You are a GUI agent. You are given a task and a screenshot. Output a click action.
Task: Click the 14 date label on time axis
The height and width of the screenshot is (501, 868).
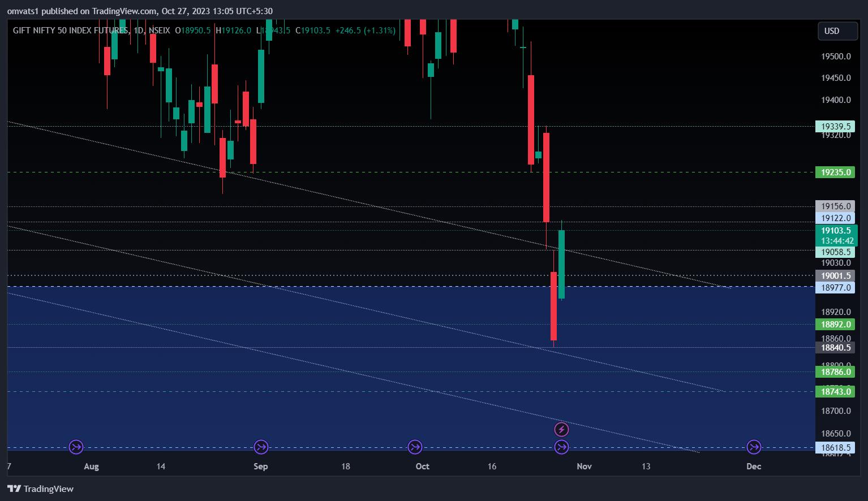161,467
